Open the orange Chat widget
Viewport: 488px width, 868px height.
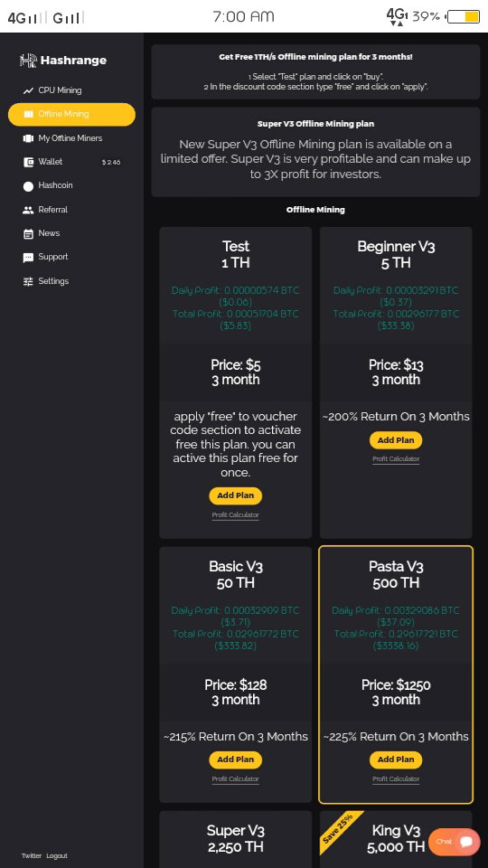click(x=455, y=842)
